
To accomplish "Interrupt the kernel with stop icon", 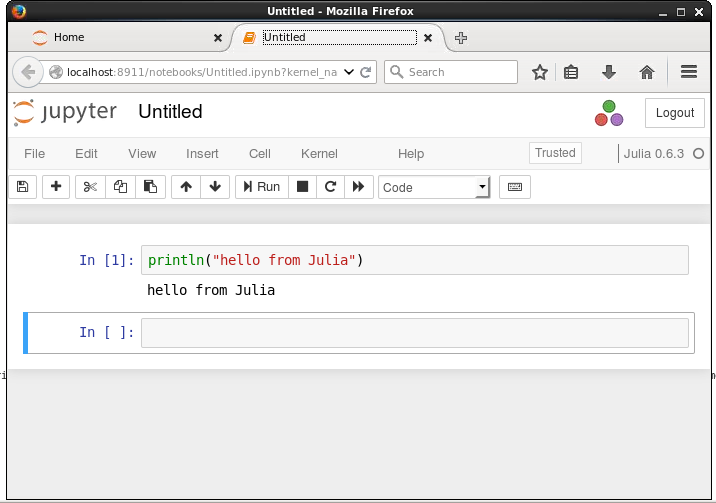I will point(302,187).
